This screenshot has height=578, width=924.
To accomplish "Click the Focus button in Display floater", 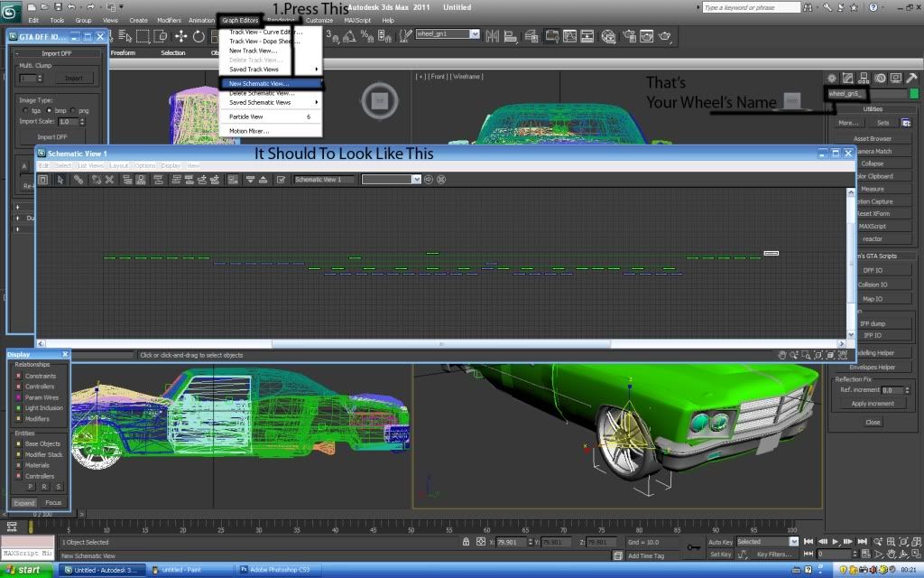I will click(x=53, y=503).
